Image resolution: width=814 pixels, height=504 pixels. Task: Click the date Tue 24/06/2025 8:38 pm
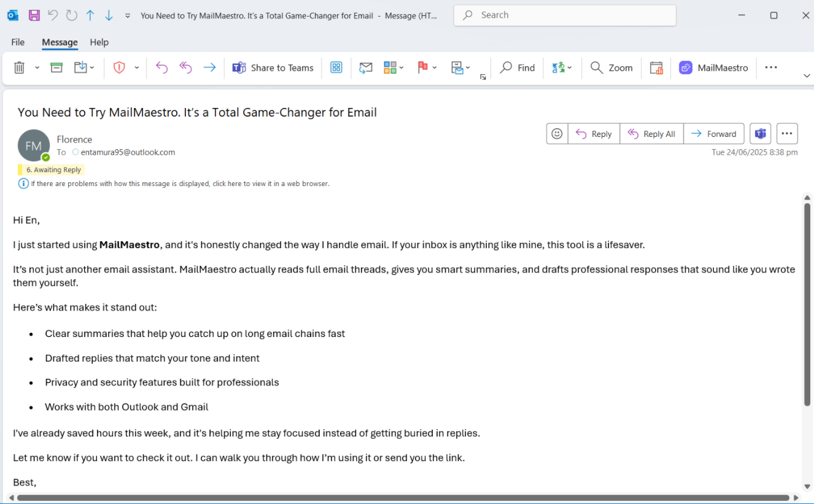(x=754, y=152)
